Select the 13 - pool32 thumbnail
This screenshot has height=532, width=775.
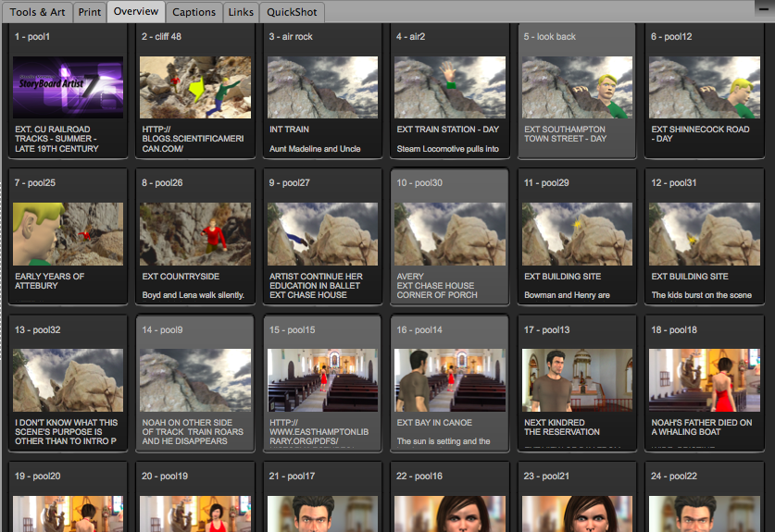pyautogui.click(x=69, y=380)
